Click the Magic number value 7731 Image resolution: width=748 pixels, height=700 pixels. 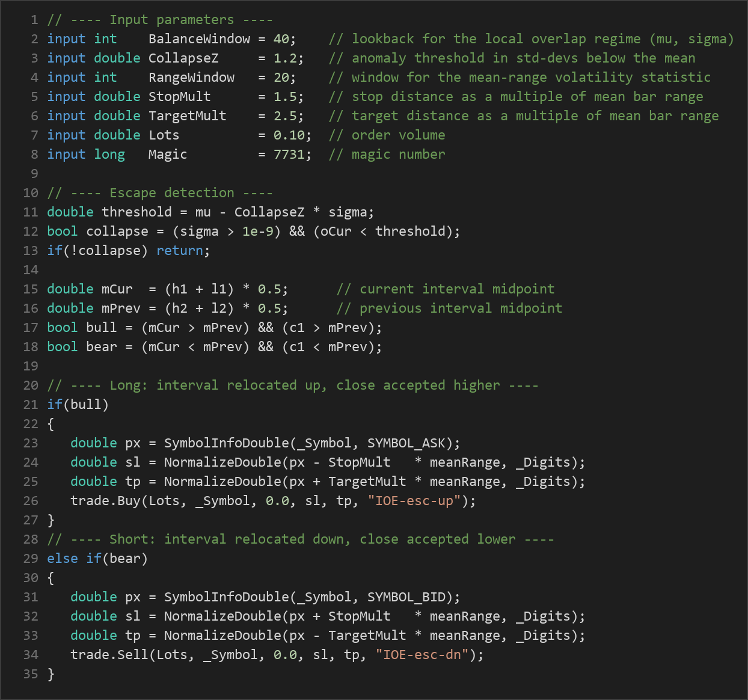pyautogui.click(x=289, y=155)
